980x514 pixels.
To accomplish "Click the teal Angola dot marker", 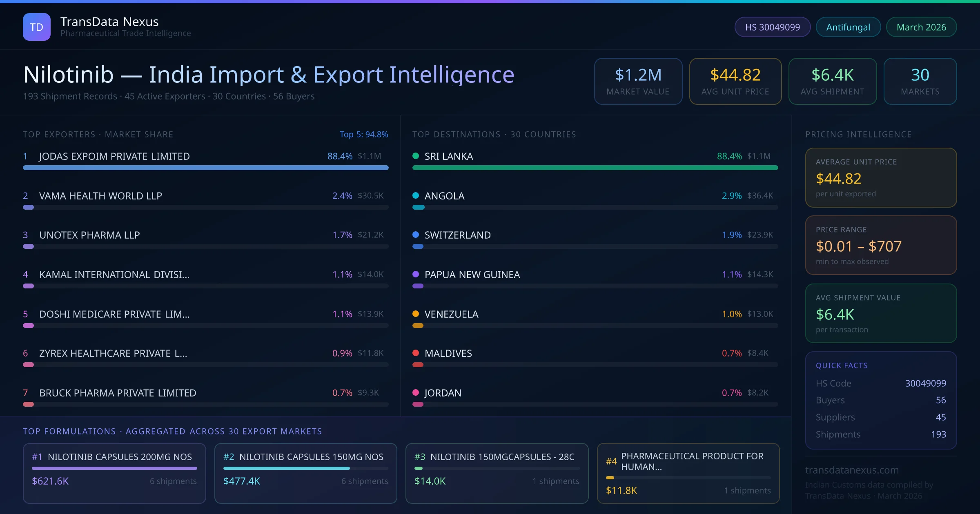I will 416,195.
